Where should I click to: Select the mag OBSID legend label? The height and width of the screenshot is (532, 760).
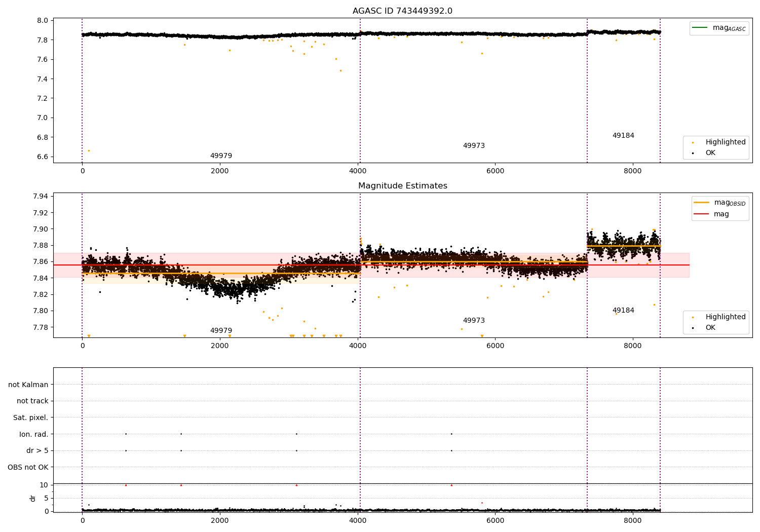coord(730,203)
